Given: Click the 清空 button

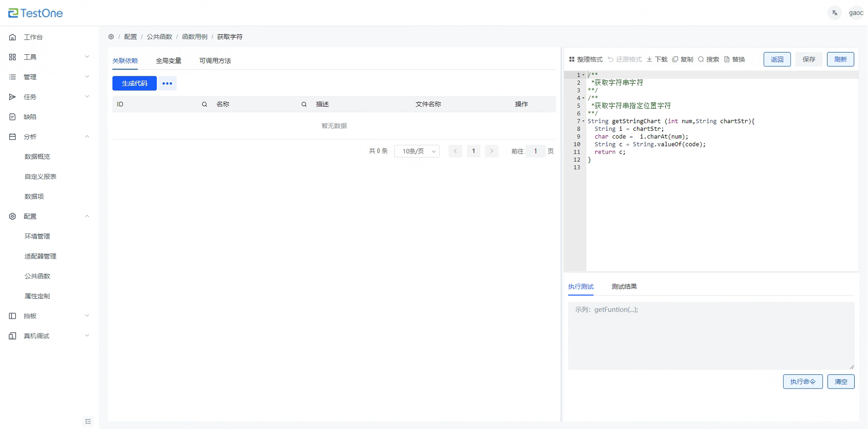Looking at the screenshot, I should pos(841,382).
